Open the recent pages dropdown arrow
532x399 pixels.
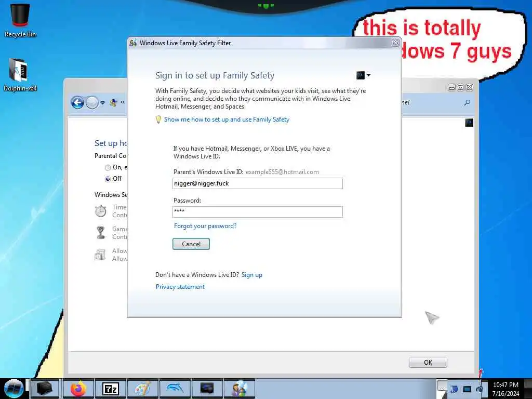(102, 102)
